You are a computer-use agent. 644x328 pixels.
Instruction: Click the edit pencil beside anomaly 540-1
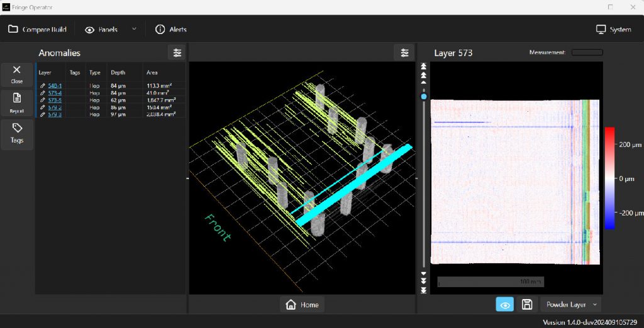point(43,86)
